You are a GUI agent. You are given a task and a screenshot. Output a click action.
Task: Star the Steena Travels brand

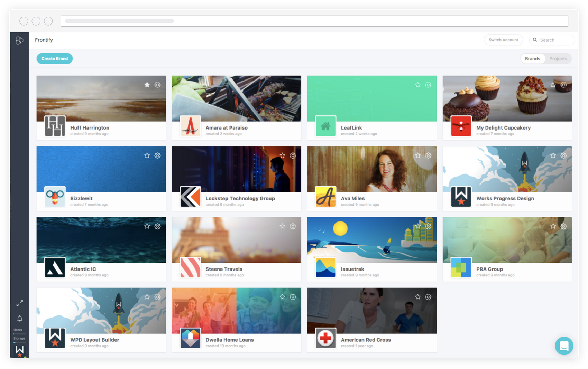click(283, 226)
